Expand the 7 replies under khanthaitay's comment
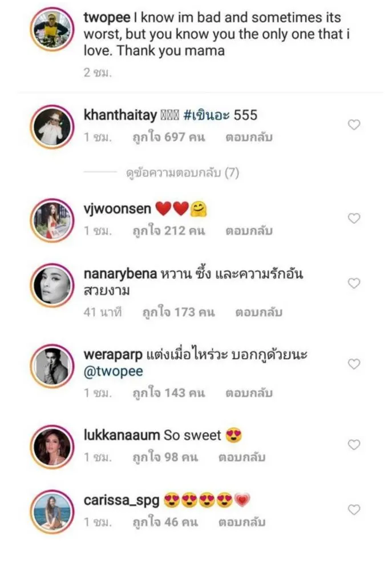The height and width of the screenshot is (571, 392). coord(183,172)
